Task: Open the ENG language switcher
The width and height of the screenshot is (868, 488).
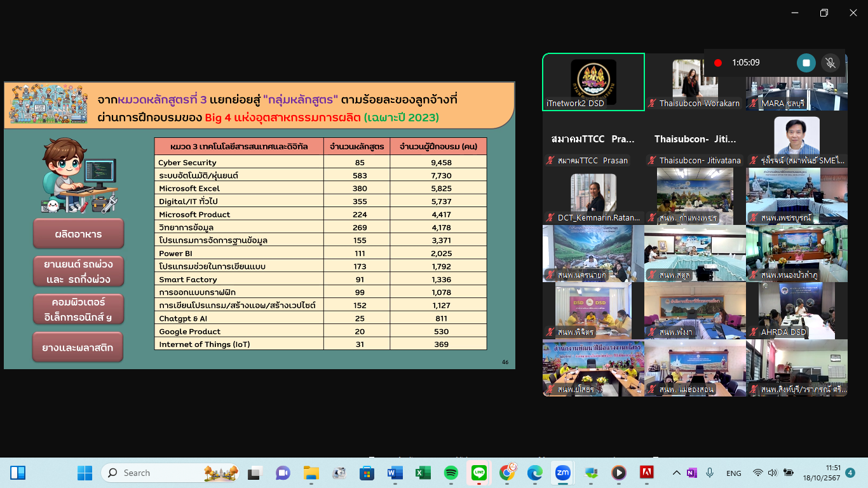Action: (x=734, y=473)
